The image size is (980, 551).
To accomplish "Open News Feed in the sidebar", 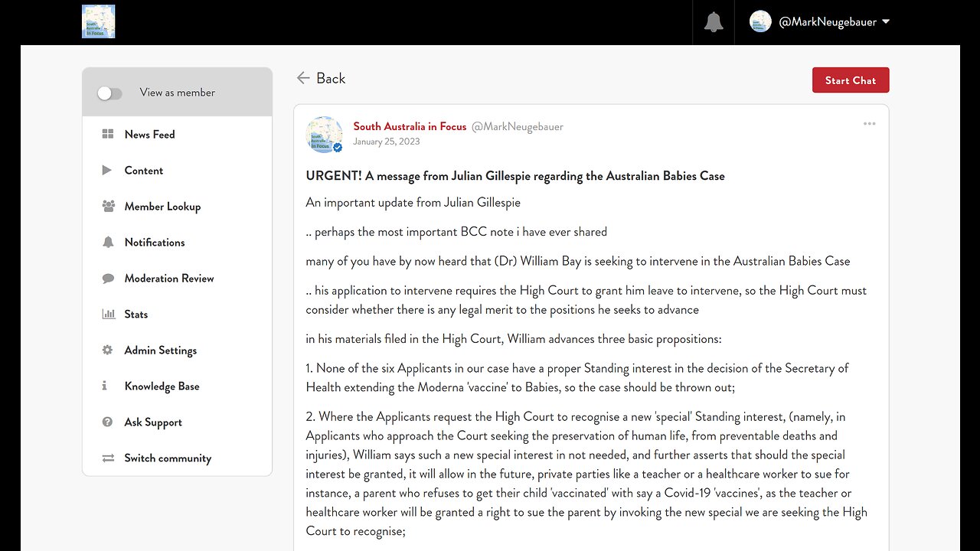I will click(150, 134).
